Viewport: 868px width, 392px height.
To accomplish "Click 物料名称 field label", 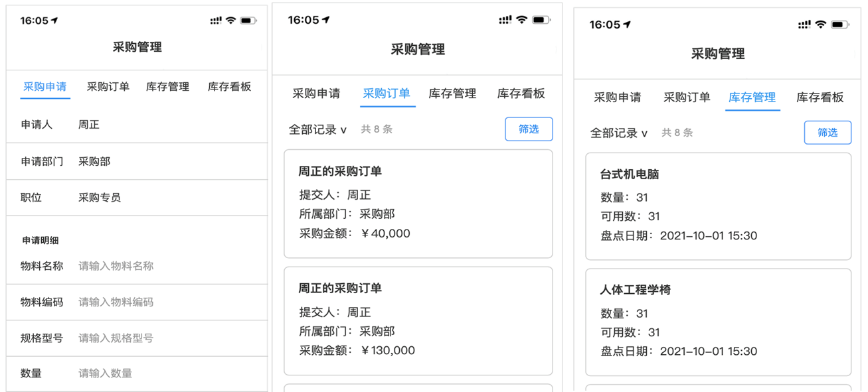I will pyautogui.click(x=42, y=266).
